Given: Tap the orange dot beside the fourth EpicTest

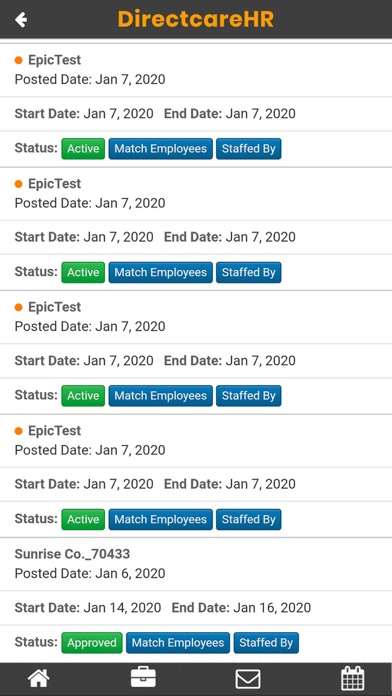Looking at the screenshot, I should click(19, 431).
